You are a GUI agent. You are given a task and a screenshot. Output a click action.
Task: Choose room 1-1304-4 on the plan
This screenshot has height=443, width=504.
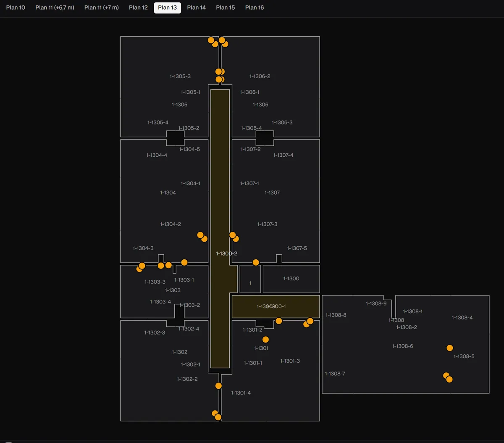click(157, 156)
